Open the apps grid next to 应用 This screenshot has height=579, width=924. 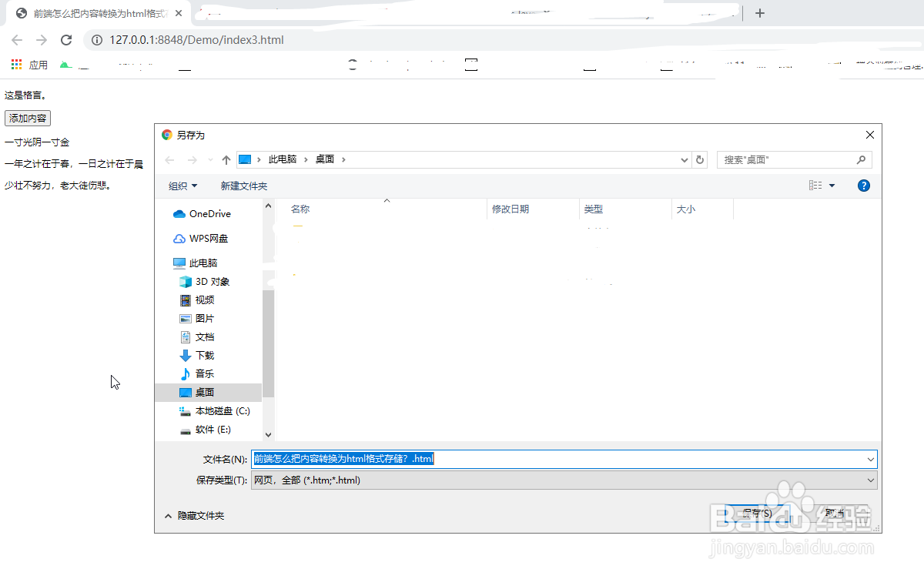point(15,64)
